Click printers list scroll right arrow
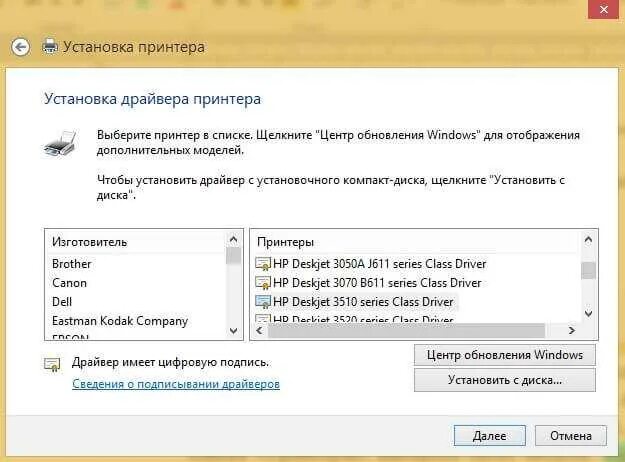Image resolution: width=625 pixels, height=462 pixels. pyautogui.click(x=572, y=330)
